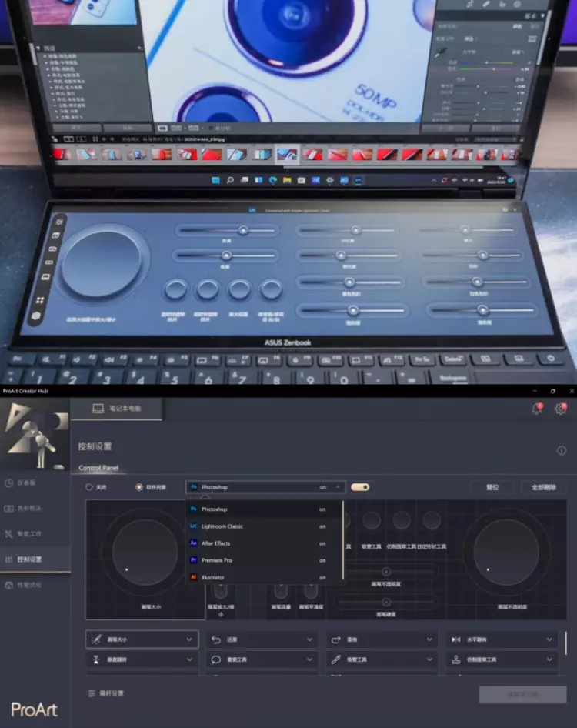
Task: Select highlighted filmstrip thumbnail in Lightroom
Action: (287, 154)
